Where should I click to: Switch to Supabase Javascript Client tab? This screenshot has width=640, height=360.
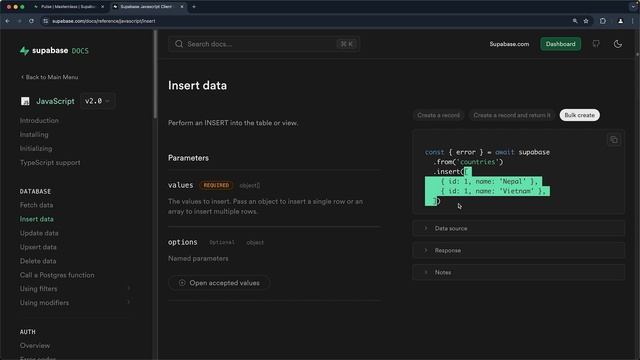point(148,7)
